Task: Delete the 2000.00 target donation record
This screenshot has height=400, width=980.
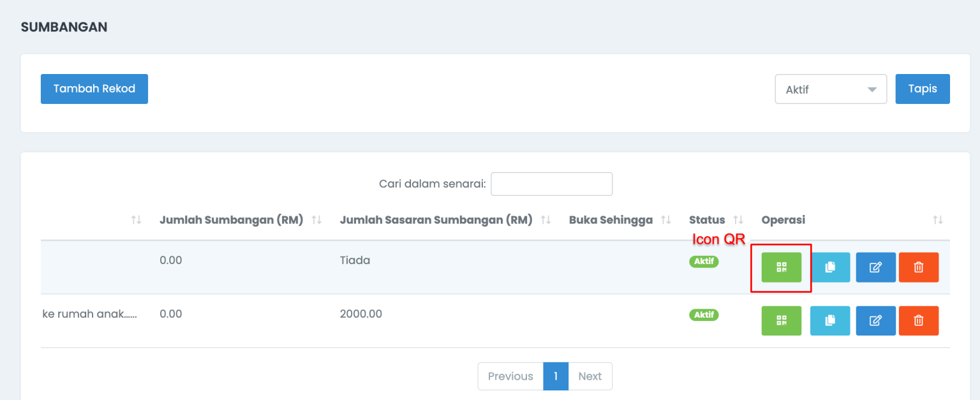Action: point(919,320)
